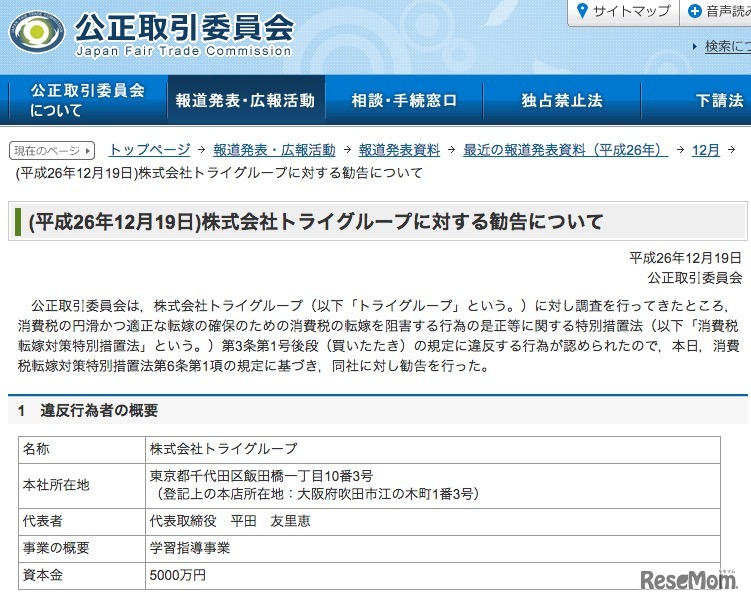This screenshot has height=603, width=751.
Task: Open 独占禁止法 menu
Action: pos(562,100)
